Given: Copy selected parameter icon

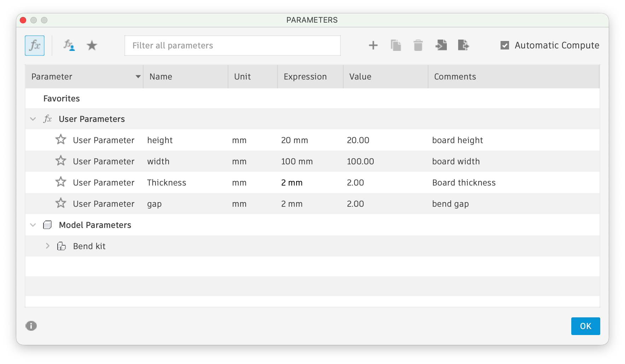Looking at the screenshot, I should point(396,45).
